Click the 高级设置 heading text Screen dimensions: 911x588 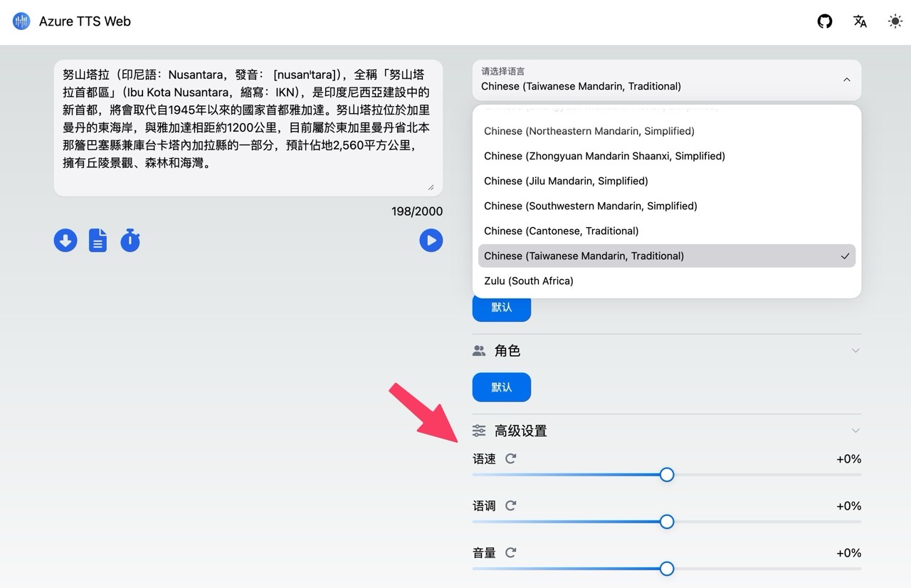pos(521,431)
